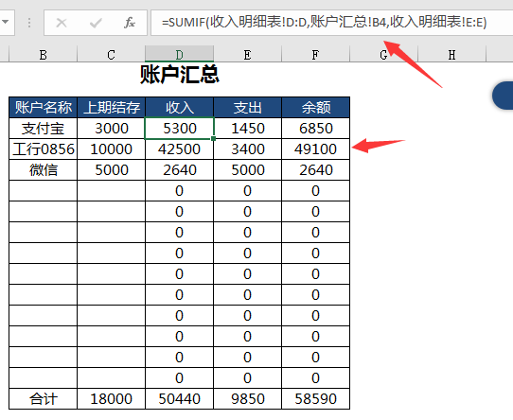This screenshot has height=420, width=513.
Task: Select column F header
Action: 315,54
